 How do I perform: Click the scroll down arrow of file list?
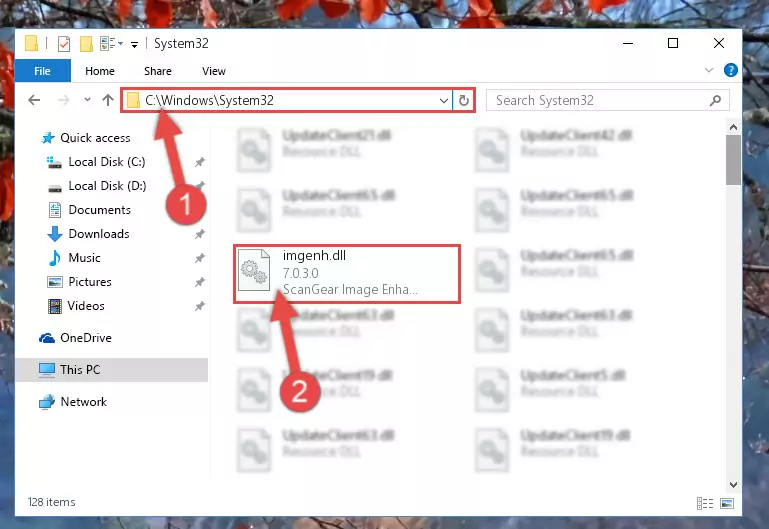(733, 484)
